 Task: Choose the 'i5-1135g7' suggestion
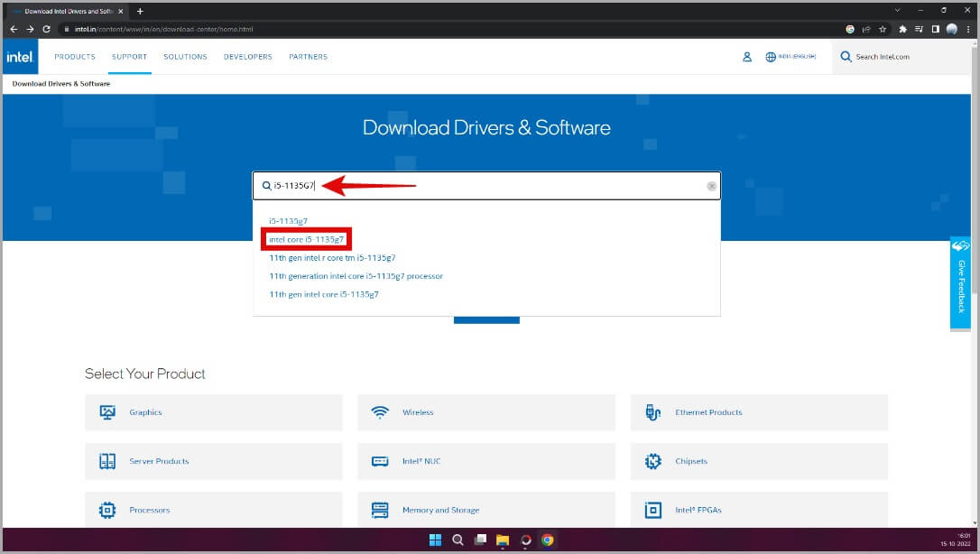point(288,221)
